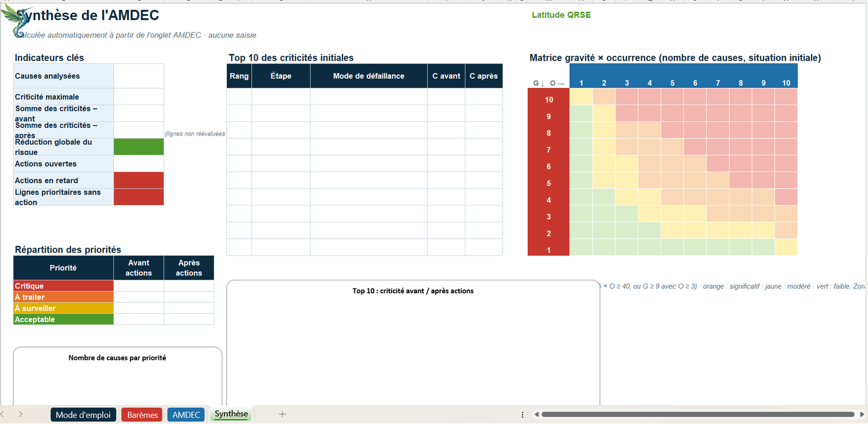The width and height of the screenshot is (868, 424).
Task: Click the C avant column header
Action: pyautogui.click(x=446, y=76)
